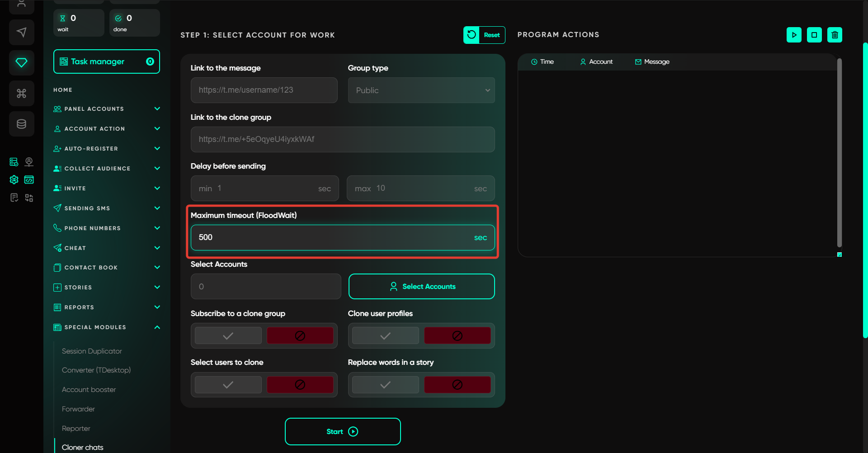Enable Replace words in a story checkmark
The width and height of the screenshot is (868, 453).
(x=385, y=385)
